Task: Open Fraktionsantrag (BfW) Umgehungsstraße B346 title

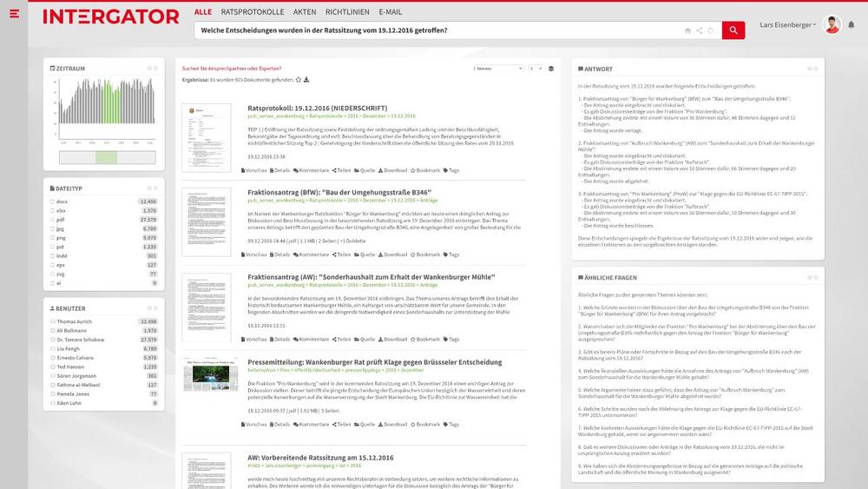Action: coord(339,193)
